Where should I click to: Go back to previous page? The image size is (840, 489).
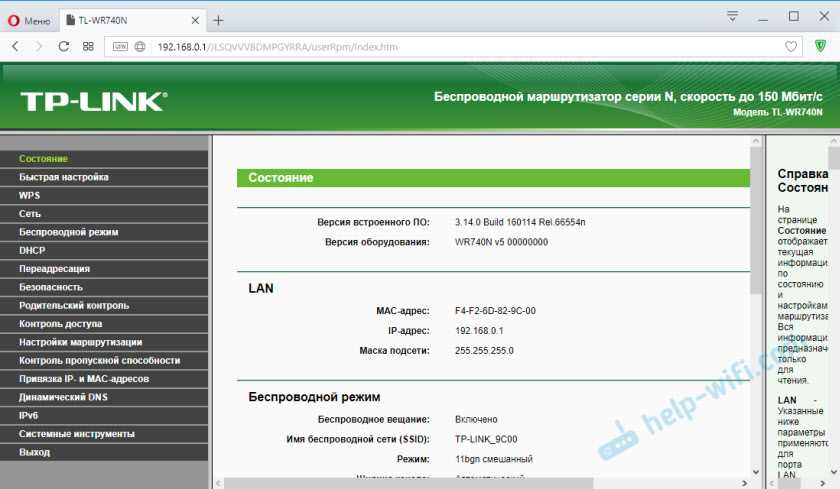15,47
